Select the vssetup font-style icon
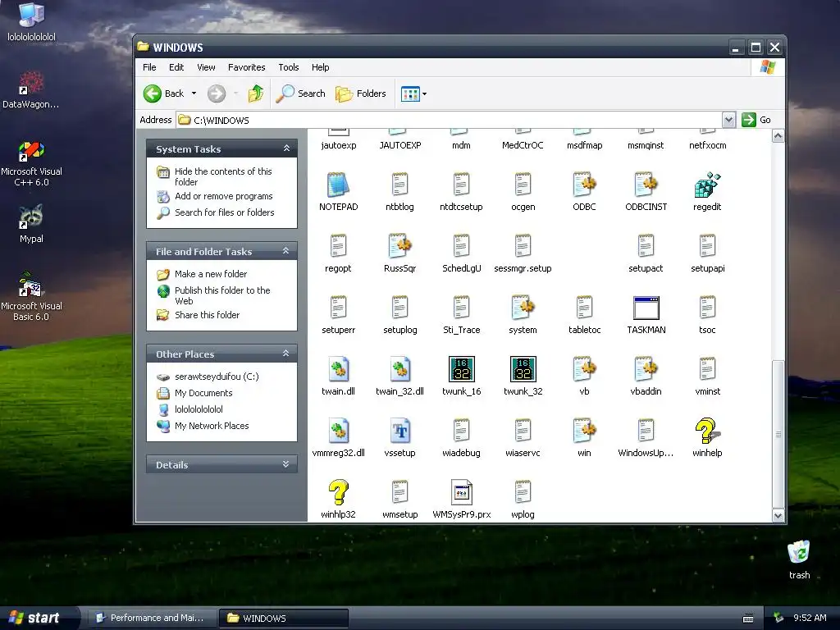Image resolution: width=840 pixels, height=630 pixels. 399,431
